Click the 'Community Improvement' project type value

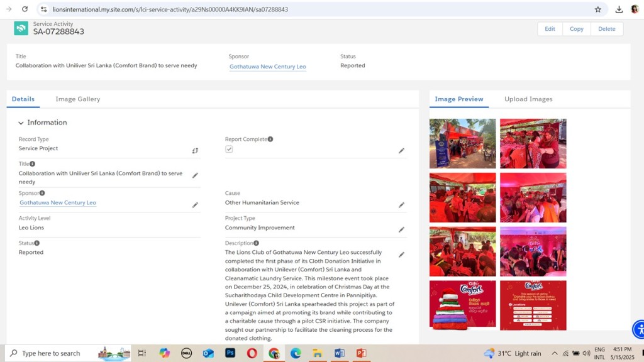click(x=260, y=228)
